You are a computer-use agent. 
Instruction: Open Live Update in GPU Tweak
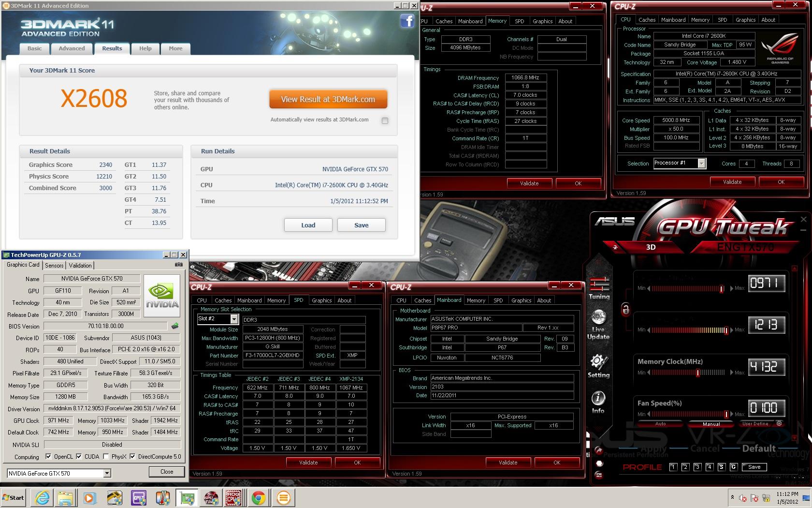[x=598, y=325]
